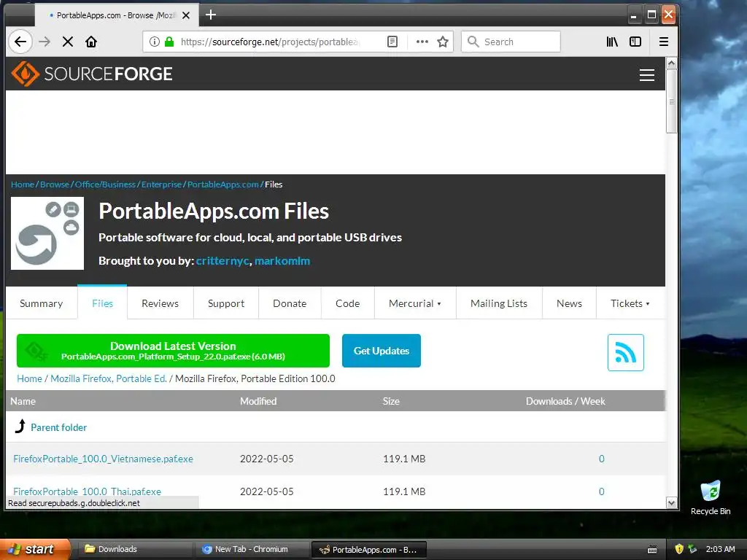Open the Reviews tab
747x560 pixels.
coord(160,303)
